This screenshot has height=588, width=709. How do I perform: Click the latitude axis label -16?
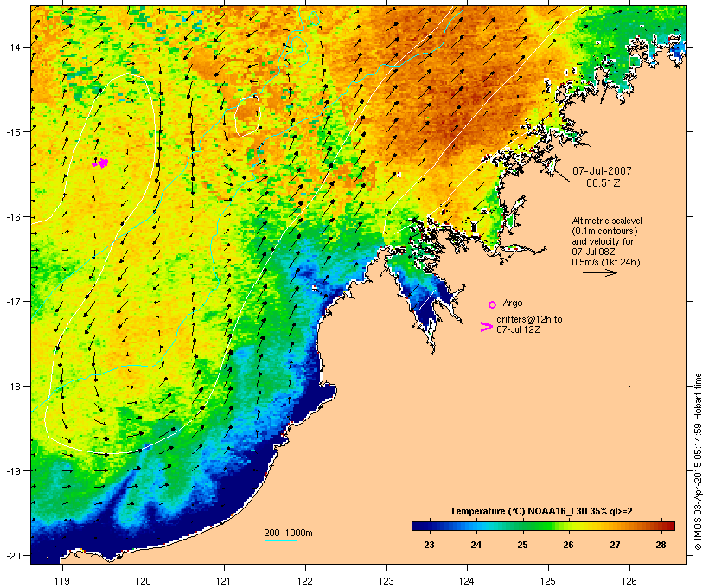(x=13, y=217)
